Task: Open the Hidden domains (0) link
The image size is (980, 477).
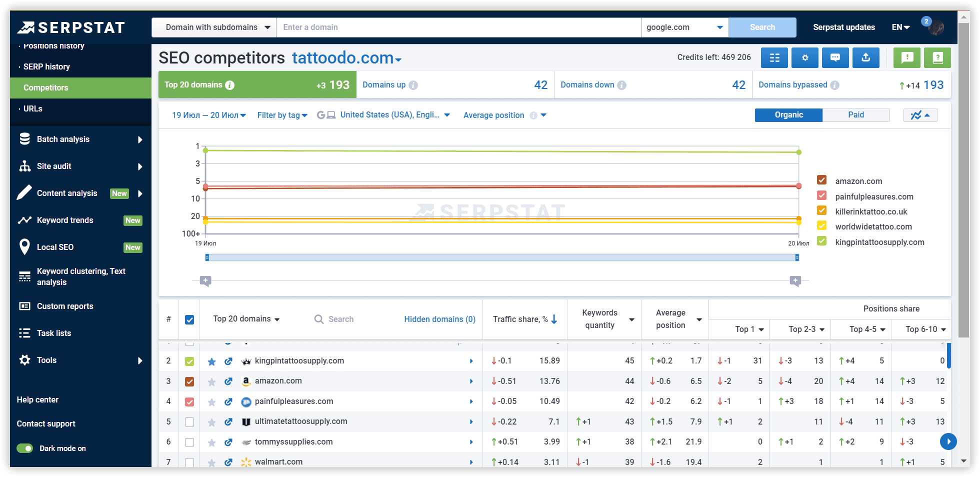Action: tap(439, 319)
